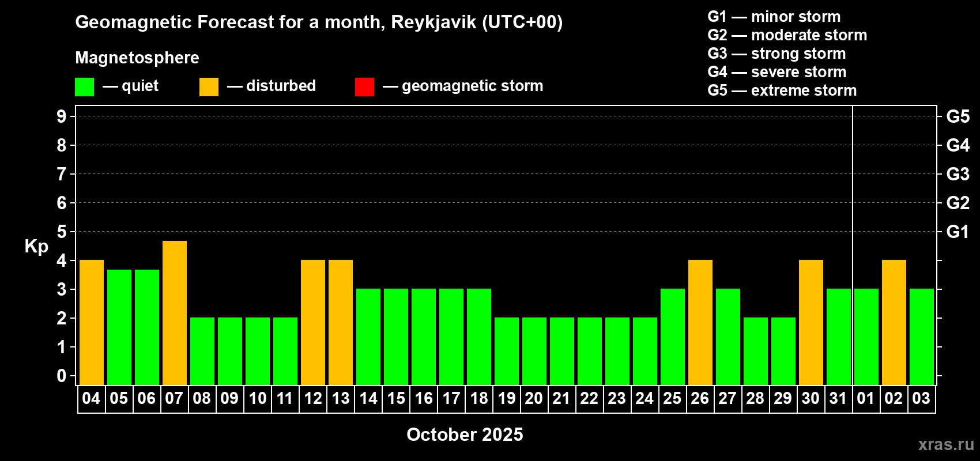The image size is (980, 461).
Task: Click the orange bar for day 26
Action: pyautogui.click(x=700, y=323)
